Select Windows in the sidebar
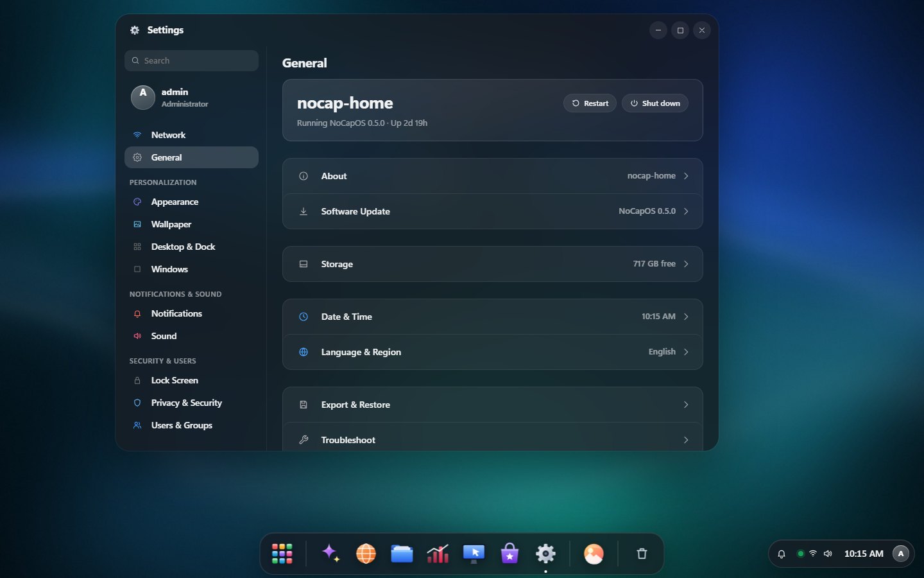 coord(191,269)
